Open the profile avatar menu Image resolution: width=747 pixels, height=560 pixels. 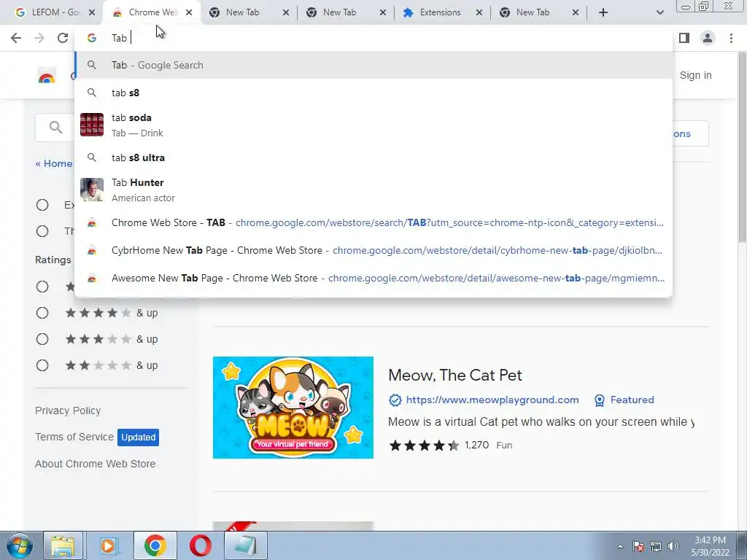click(x=708, y=38)
